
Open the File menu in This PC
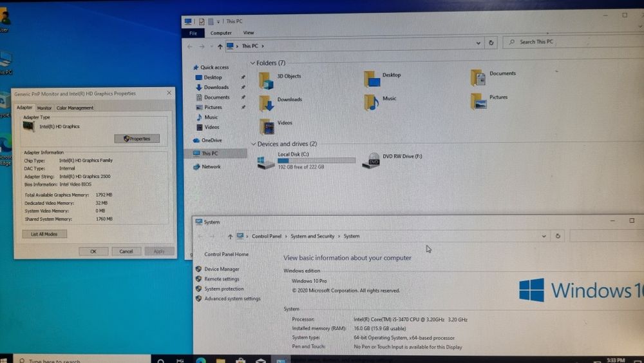click(193, 33)
